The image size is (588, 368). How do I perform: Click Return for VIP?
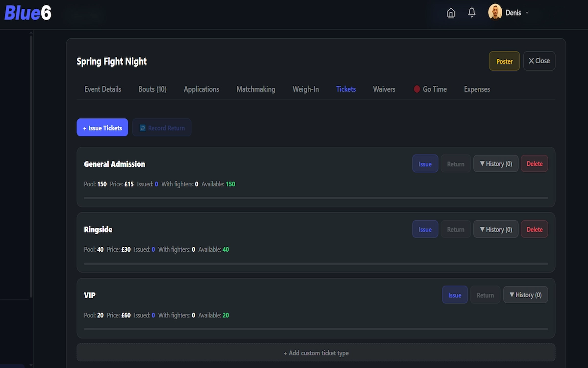pyautogui.click(x=486, y=295)
